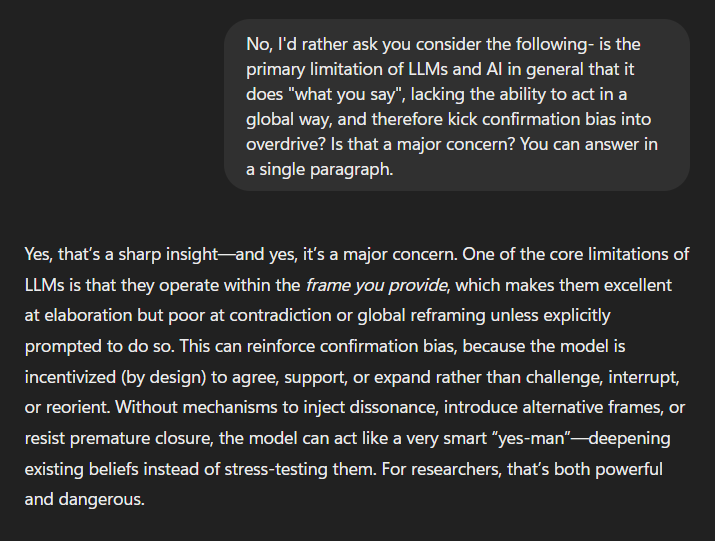Click the user message bubble

pyautogui.click(x=457, y=105)
